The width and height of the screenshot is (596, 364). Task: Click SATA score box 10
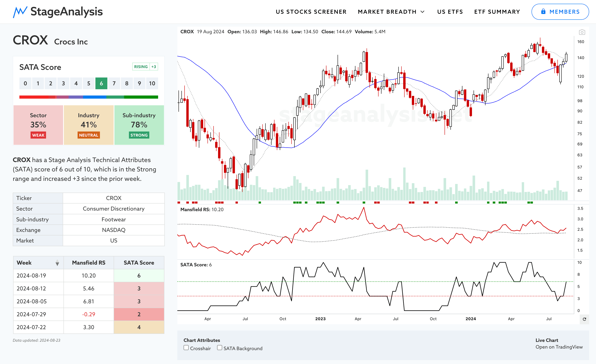[x=152, y=83]
